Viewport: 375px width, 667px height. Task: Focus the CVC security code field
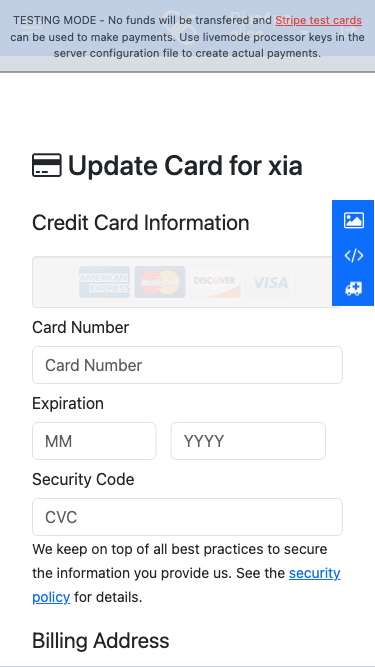(188, 517)
